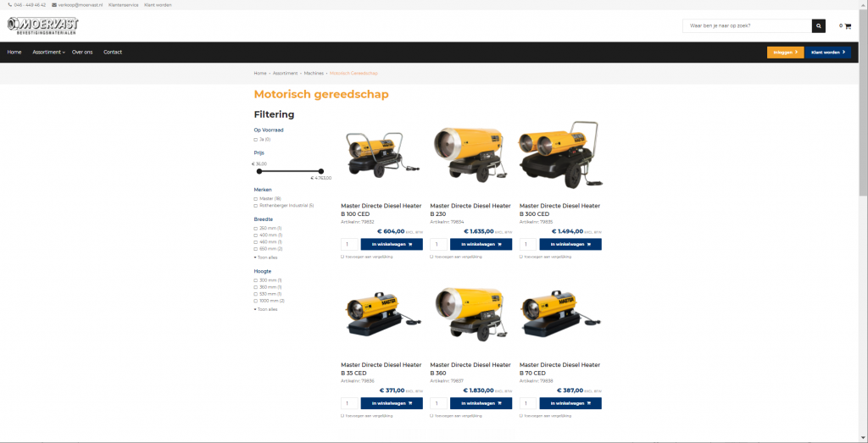Check compare box under B 300 CED
This screenshot has width=868, height=443.
click(521, 256)
